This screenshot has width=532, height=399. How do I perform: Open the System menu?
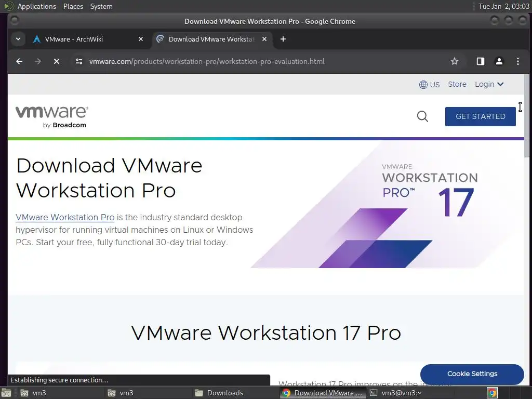pyautogui.click(x=101, y=6)
